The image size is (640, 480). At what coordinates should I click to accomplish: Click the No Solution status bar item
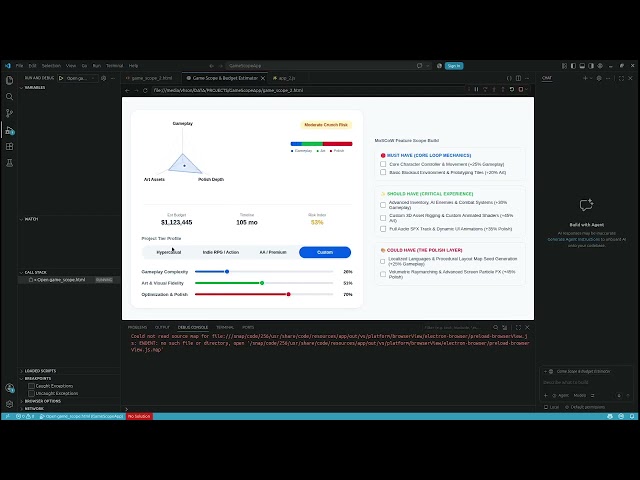click(x=139, y=416)
